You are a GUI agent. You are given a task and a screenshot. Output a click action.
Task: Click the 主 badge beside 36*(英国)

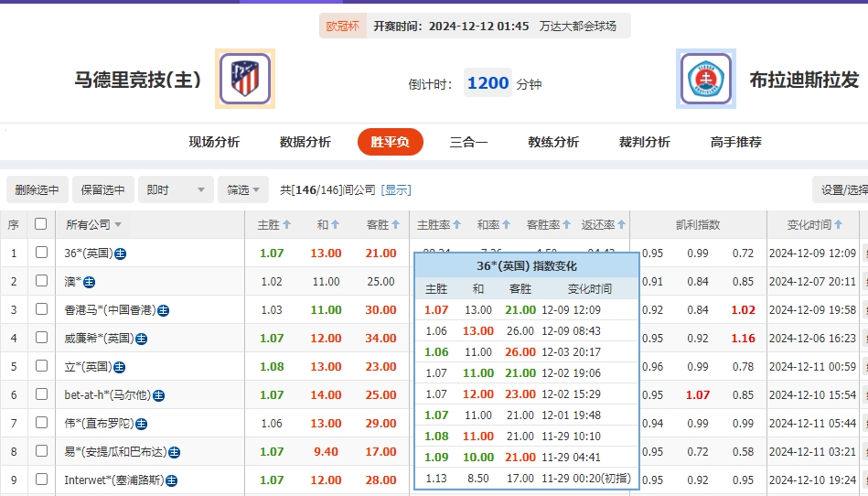(x=121, y=253)
